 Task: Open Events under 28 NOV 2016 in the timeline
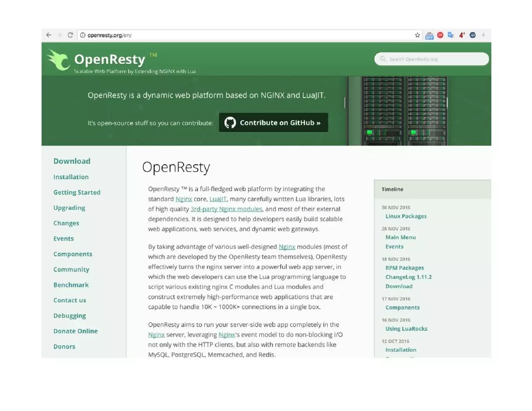(x=394, y=246)
